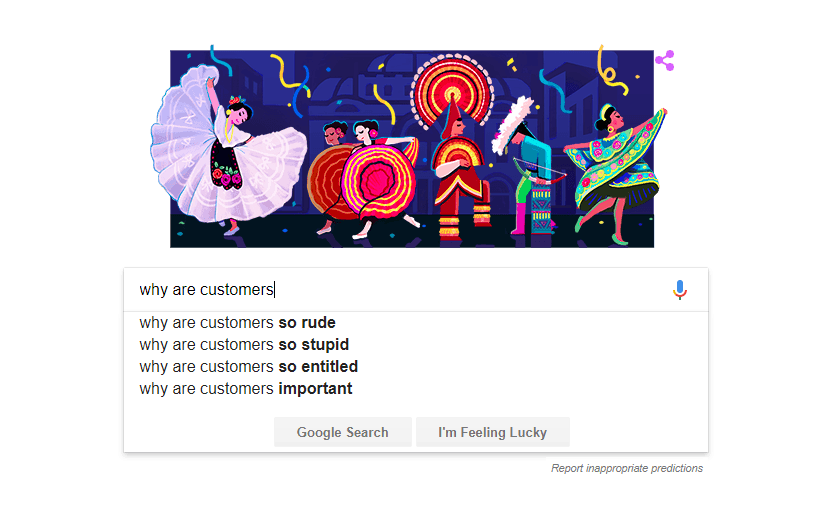Click the dancer in the white dress
The width and height of the screenshot is (829, 525).
pyautogui.click(x=228, y=151)
